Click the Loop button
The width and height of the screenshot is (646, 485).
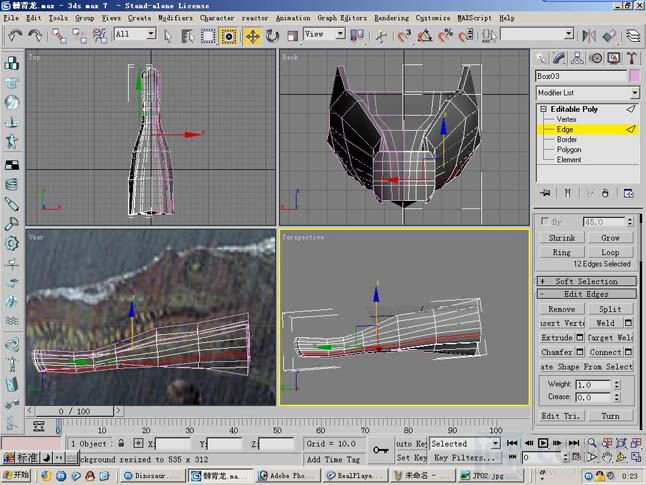pyautogui.click(x=610, y=252)
